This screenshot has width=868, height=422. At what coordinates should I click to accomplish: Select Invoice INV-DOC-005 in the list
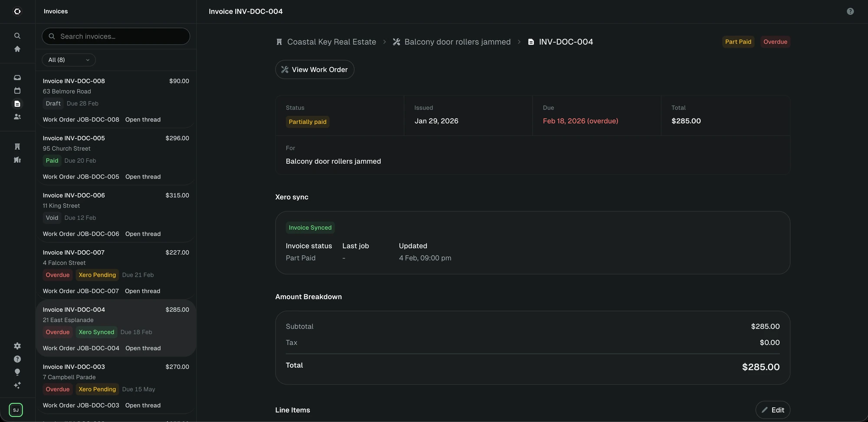(x=116, y=157)
